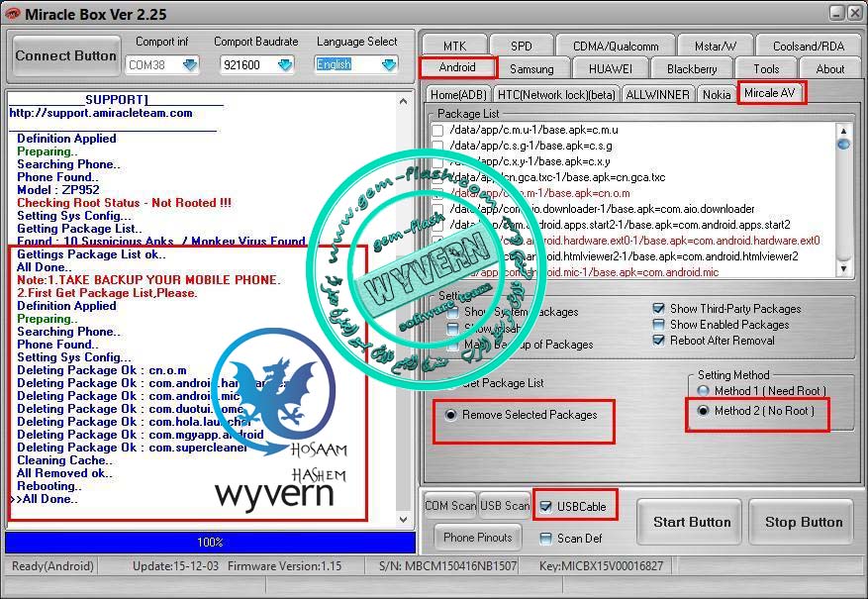868x599 pixels.
Task: Choose Remove Selected Packages radio option
Action: pos(450,415)
